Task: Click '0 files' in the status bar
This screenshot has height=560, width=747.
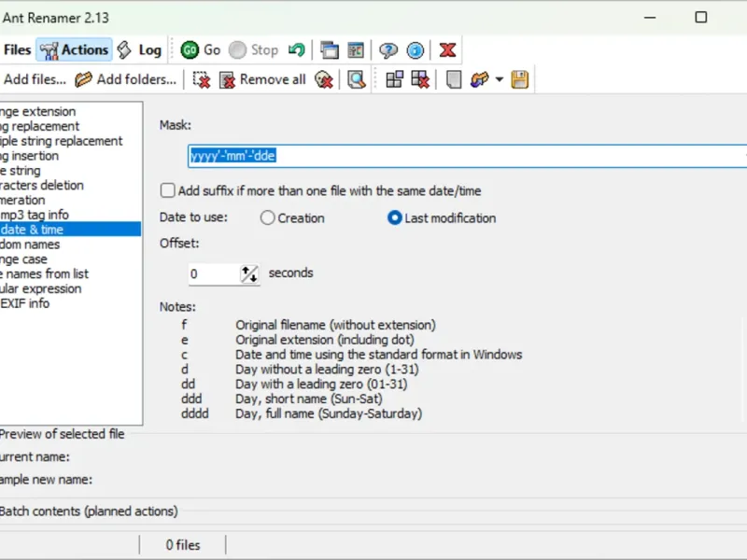Action: tap(183, 545)
